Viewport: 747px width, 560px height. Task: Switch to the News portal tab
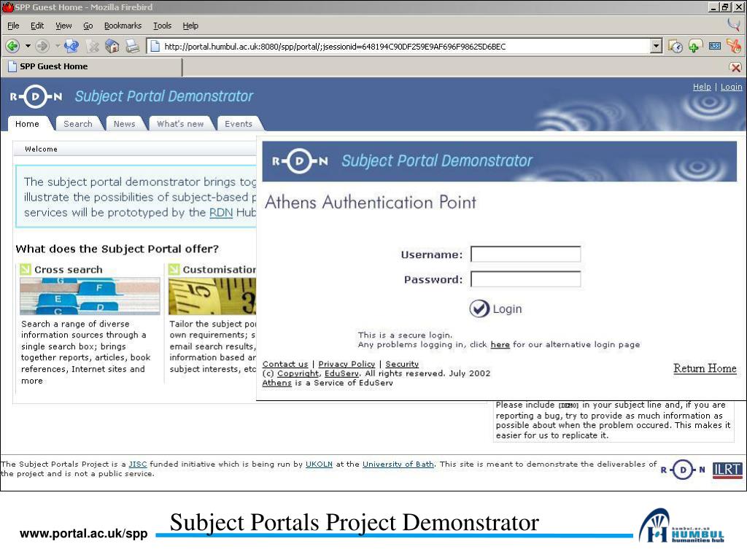click(124, 124)
